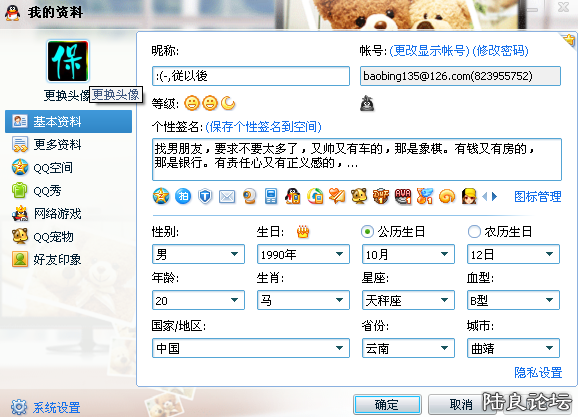Image resolution: width=578 pixels, height=417 pixels.
Task: Open the 隐私设置 link
Action: 538,372
